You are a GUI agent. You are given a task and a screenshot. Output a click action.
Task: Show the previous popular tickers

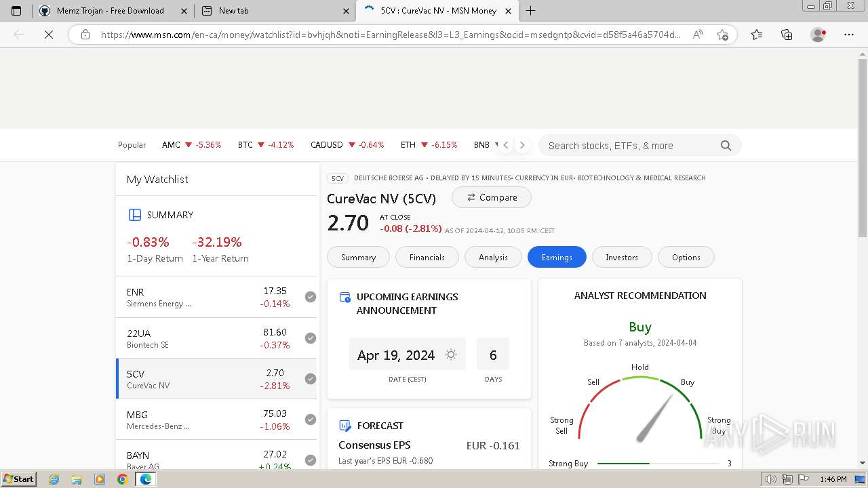[x=506, y=145]
